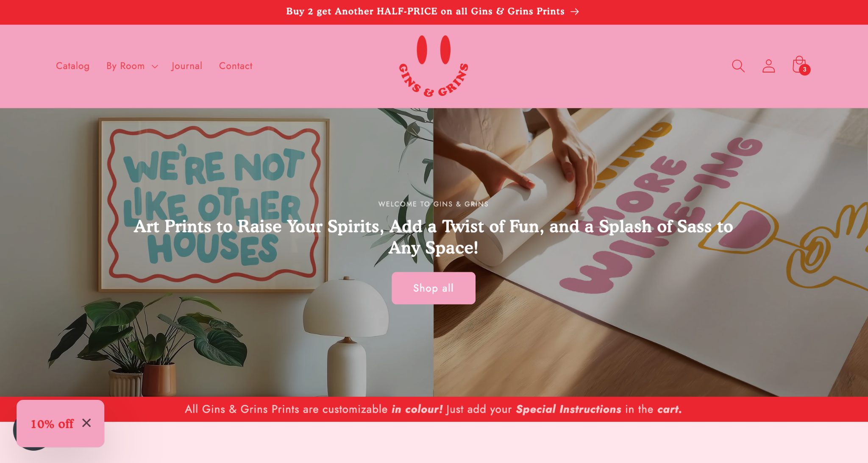This screenshot has height=463, width=868.
Task: Click the cart item count badge
Action: pyautogui.click(x=804, y=70)
